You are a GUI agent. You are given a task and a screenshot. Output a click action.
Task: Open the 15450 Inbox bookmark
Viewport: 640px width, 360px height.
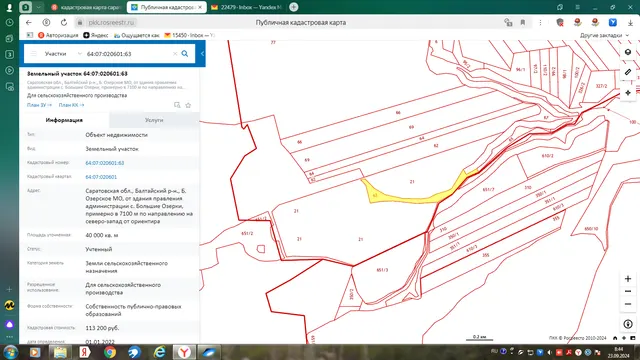pos(189,36)
